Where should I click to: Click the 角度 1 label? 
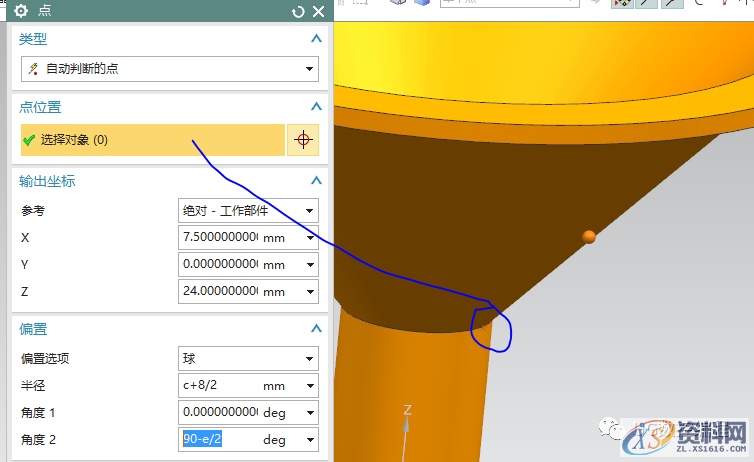coord(38,412)
